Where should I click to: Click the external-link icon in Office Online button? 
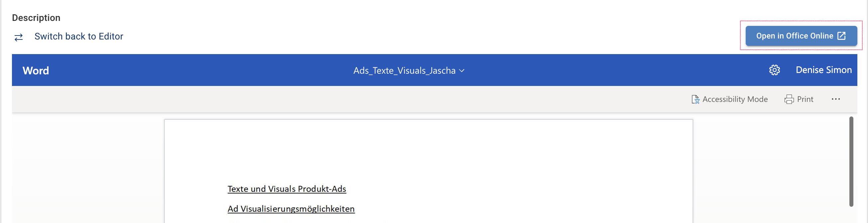(841, 36)
